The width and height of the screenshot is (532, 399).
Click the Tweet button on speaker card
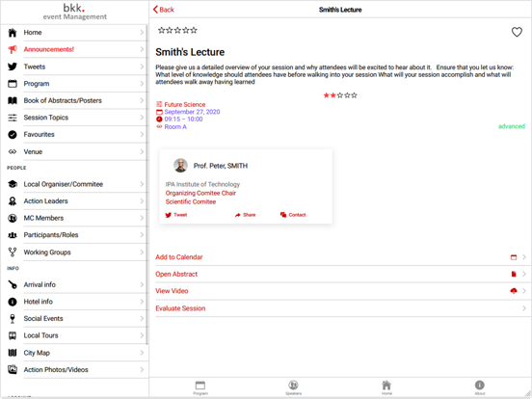coord(175,215)
